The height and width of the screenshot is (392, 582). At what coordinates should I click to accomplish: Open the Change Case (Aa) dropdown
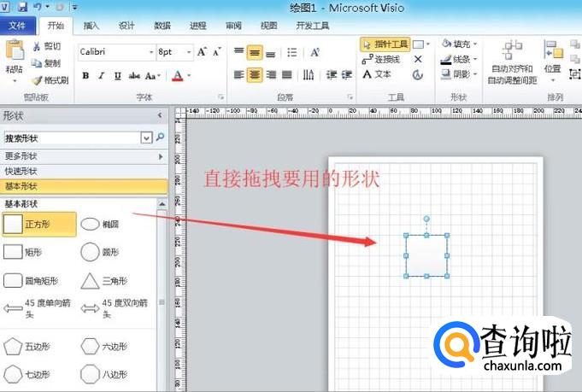coord(153,76)
